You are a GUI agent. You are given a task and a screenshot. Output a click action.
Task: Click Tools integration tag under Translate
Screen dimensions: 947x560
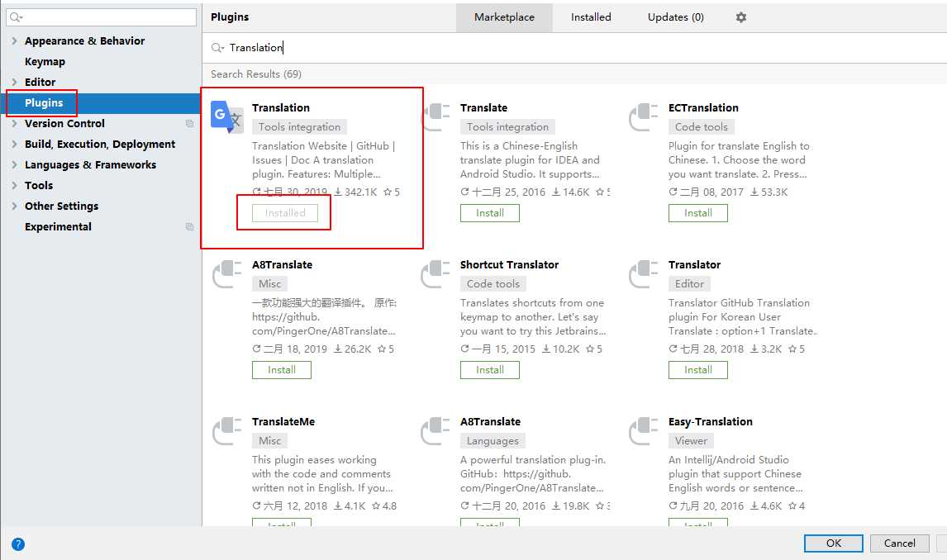pyautogui.click(x=507, y=126)
